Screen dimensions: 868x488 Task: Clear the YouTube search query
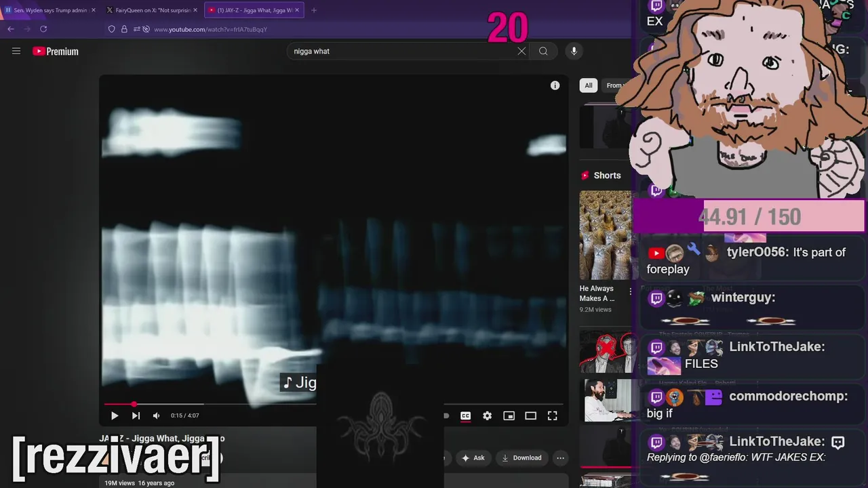[x=521, y=51]
